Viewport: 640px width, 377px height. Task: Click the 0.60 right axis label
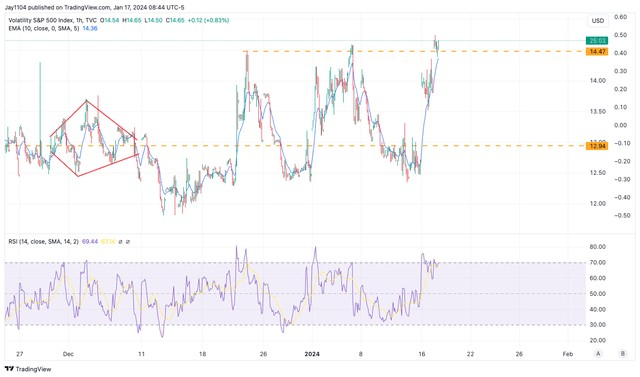[620, 17]
